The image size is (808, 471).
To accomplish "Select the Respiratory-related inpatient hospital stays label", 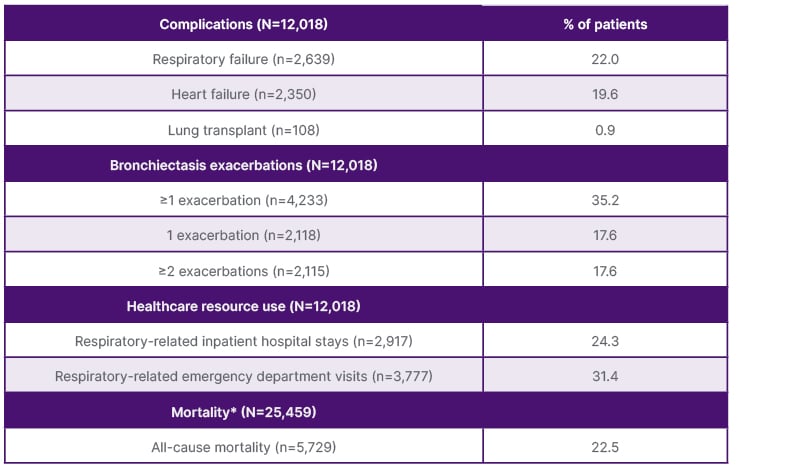I will coord(243,341).
